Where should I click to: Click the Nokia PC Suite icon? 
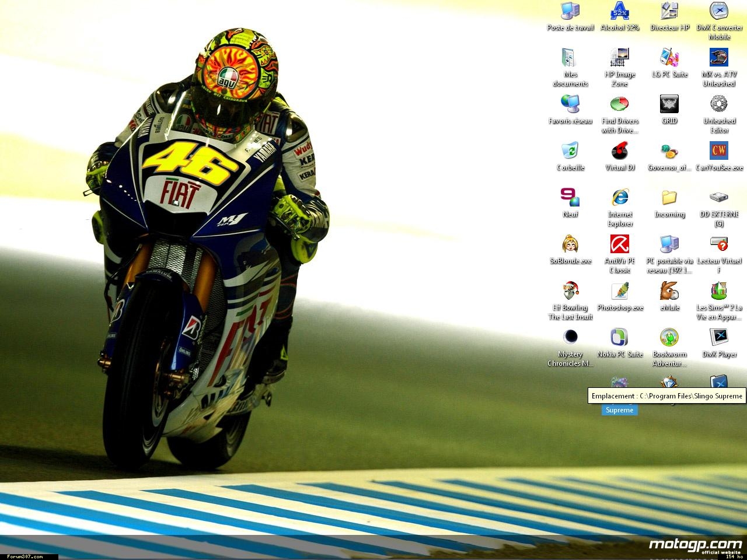(620, 338)
